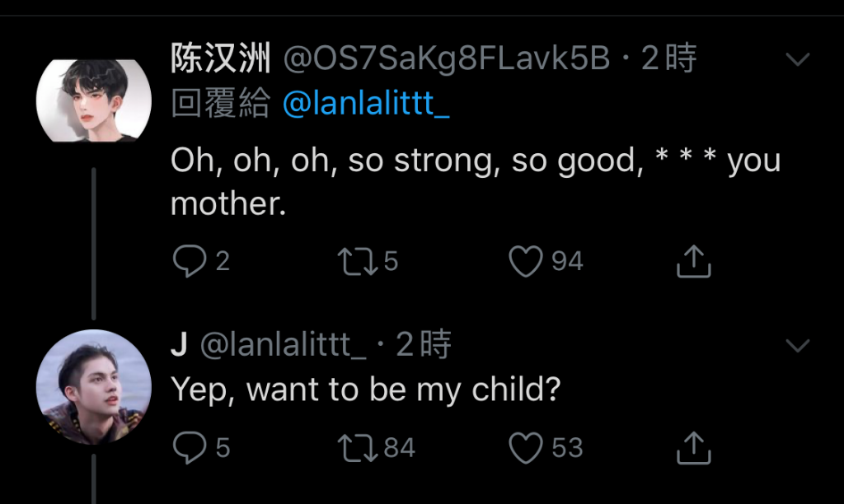
Task: Share 陈汉洲's tweet via share icon
Action: pos(693,261)
